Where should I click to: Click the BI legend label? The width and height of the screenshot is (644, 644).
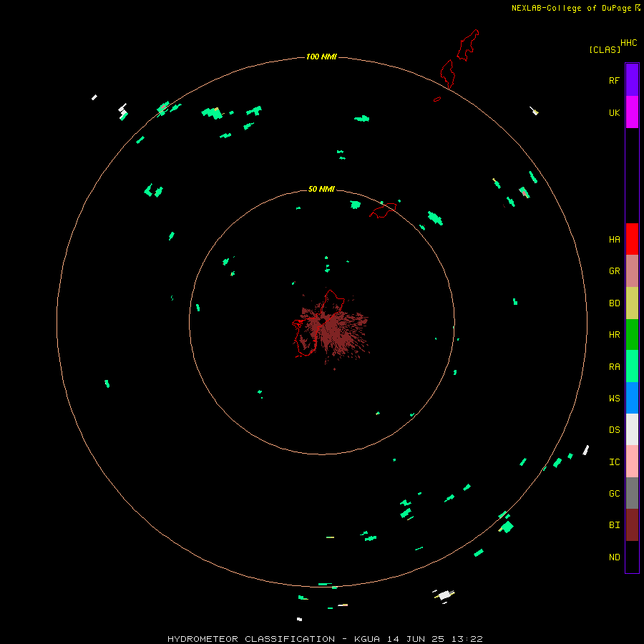614,525
